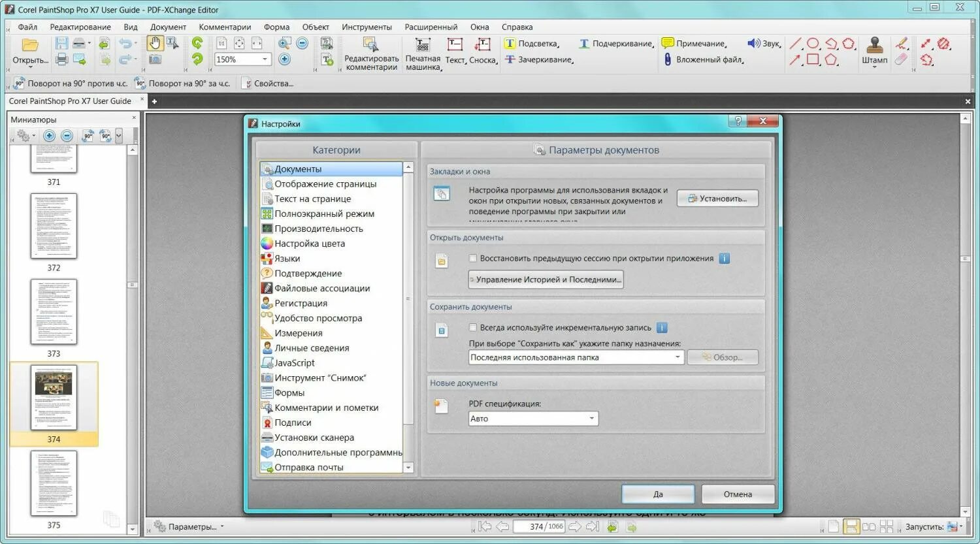980x544 pixels.
Task: Open page 373 thumbnail
Action: tap(53, 312)
